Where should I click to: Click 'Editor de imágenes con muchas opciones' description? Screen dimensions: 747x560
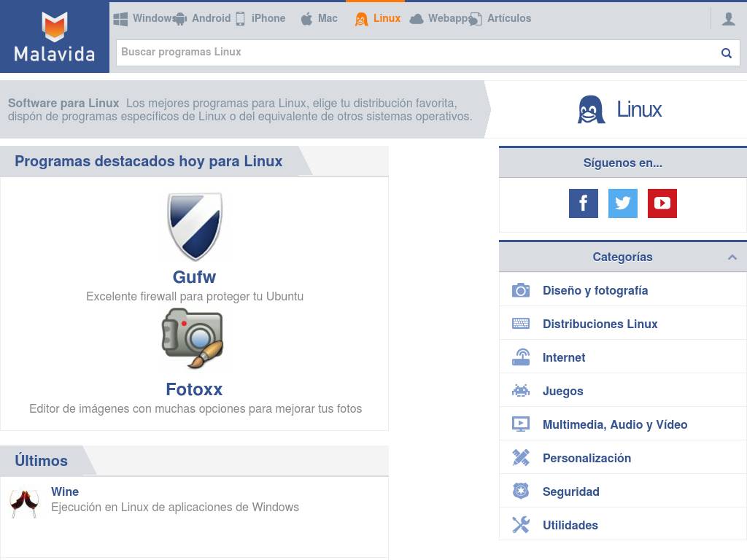click(196, 408)
